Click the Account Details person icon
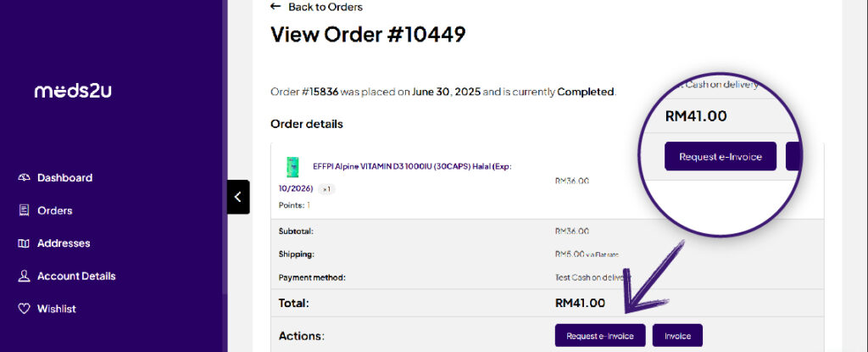Screen dimensions: 868x352 coord(24,277)
